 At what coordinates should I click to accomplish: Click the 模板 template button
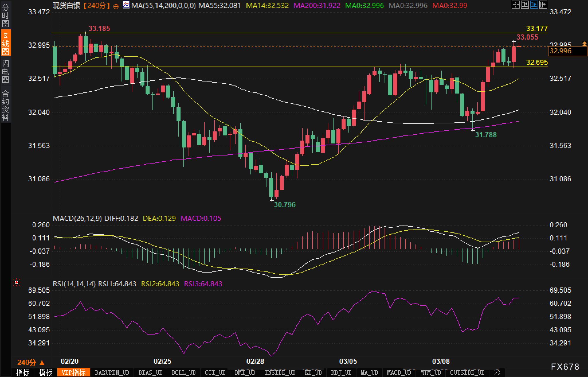tap(46, 372)
